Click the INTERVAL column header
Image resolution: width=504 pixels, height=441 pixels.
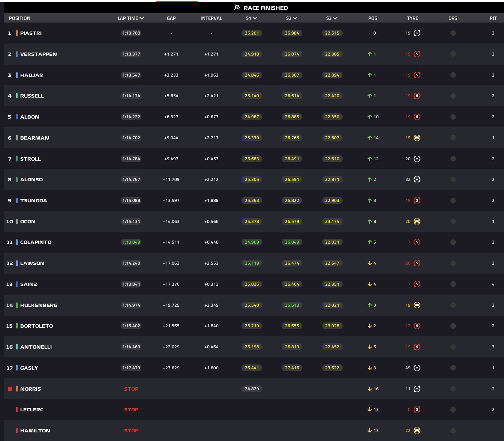[x=211, y=18]
